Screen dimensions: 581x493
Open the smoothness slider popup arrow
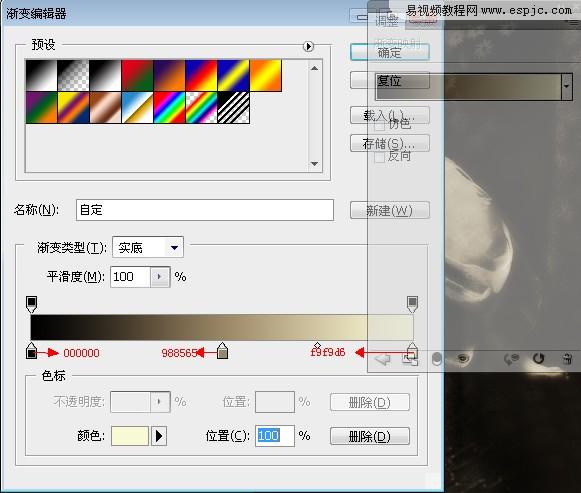pos(160,277)
